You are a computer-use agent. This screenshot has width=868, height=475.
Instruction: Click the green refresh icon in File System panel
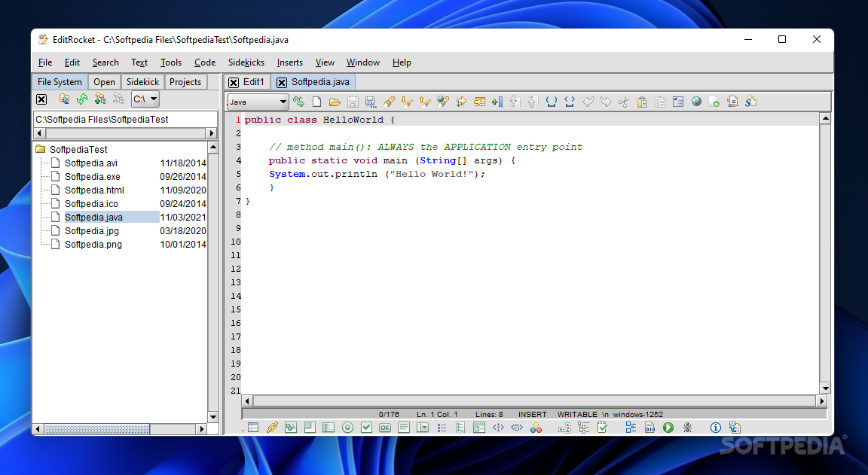82,99
